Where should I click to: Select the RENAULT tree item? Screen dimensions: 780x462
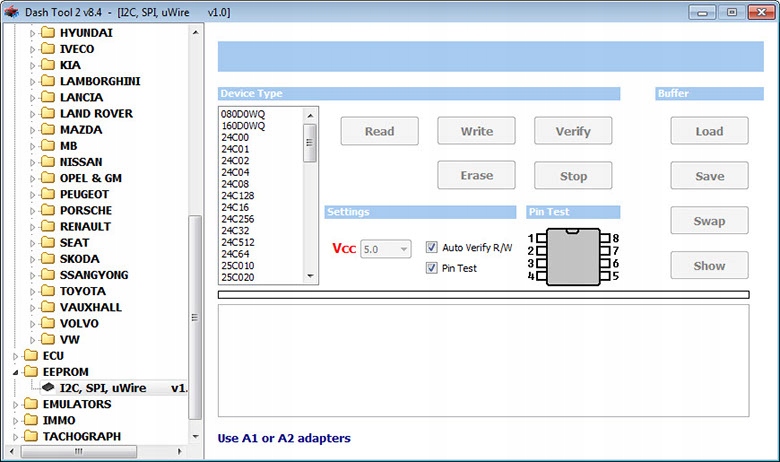[85, 226]
